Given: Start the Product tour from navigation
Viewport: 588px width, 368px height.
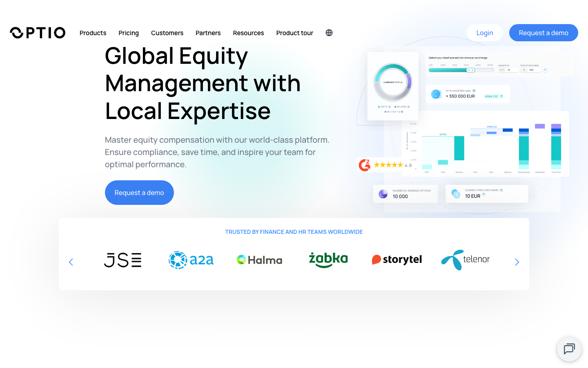Looking at the screenshot, I should tap(295, 33).
